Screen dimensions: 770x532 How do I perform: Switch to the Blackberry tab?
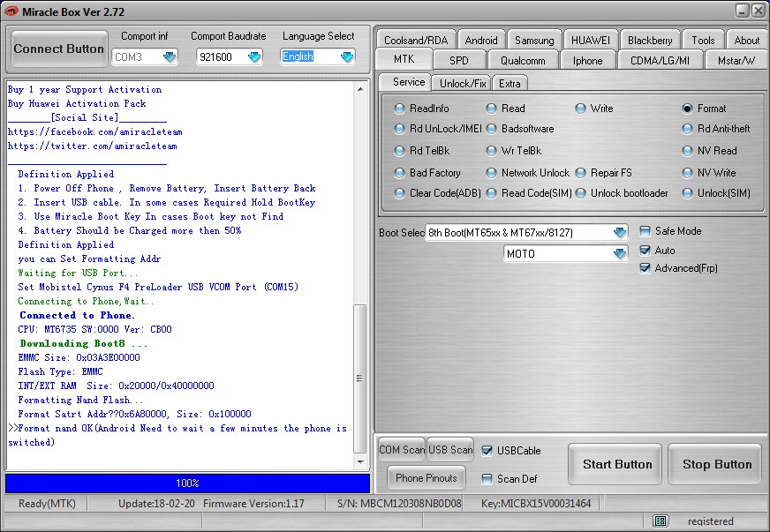[650, 41]
